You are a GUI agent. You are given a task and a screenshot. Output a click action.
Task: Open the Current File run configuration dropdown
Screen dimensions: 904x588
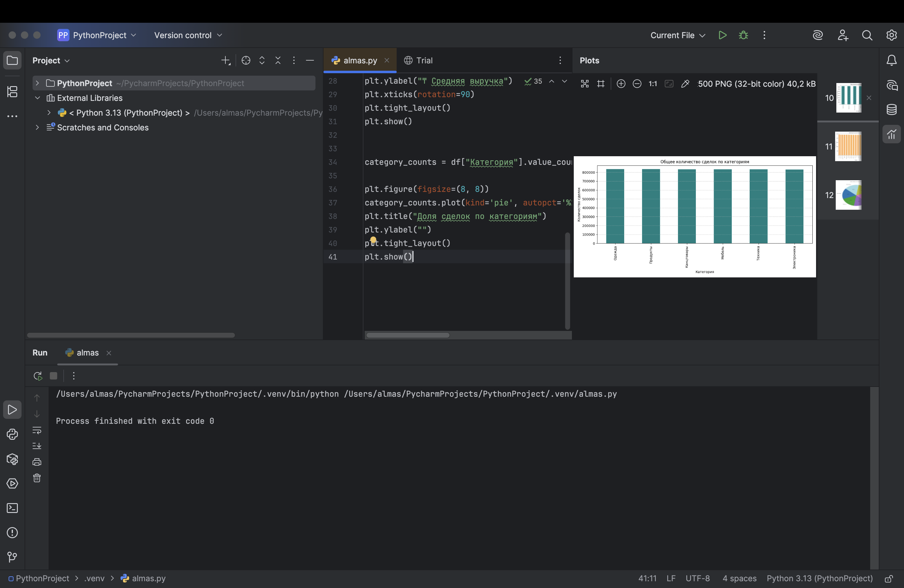(678, 35)
